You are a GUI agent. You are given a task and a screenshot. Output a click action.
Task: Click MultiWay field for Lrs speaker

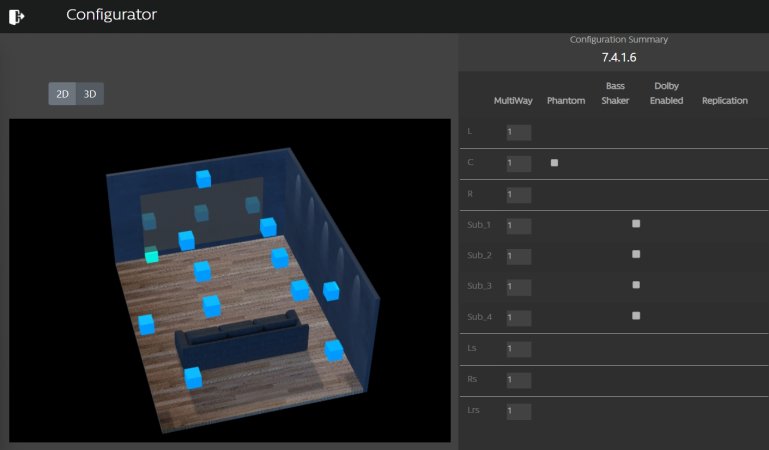click(518, 411)
